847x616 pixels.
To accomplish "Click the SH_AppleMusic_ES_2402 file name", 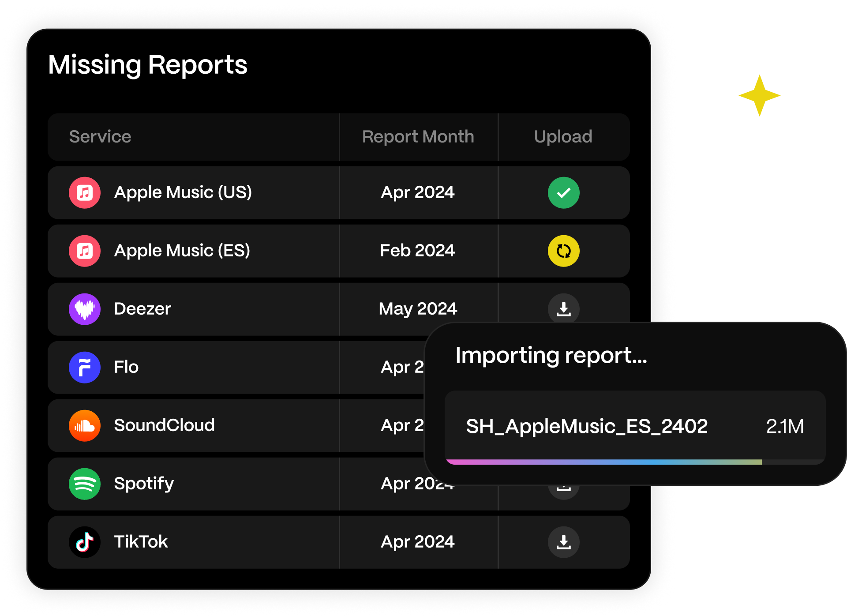I will tap(587, 427).
